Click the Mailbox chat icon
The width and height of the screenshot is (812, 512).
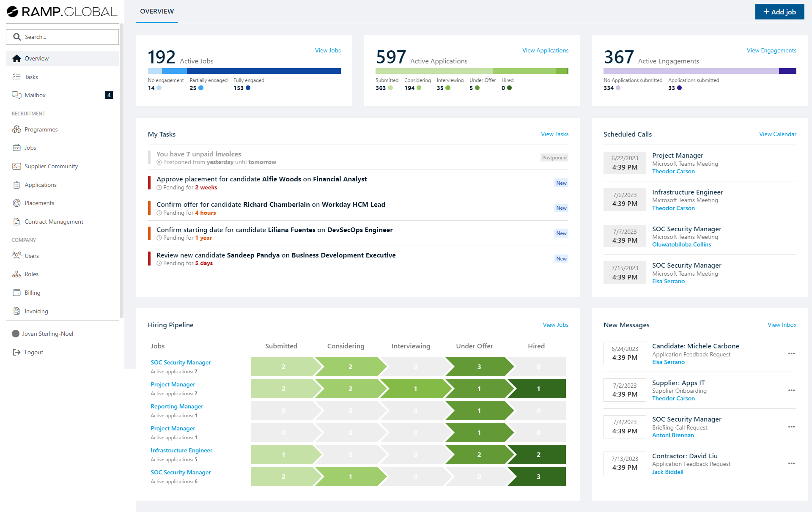(16, 95)
